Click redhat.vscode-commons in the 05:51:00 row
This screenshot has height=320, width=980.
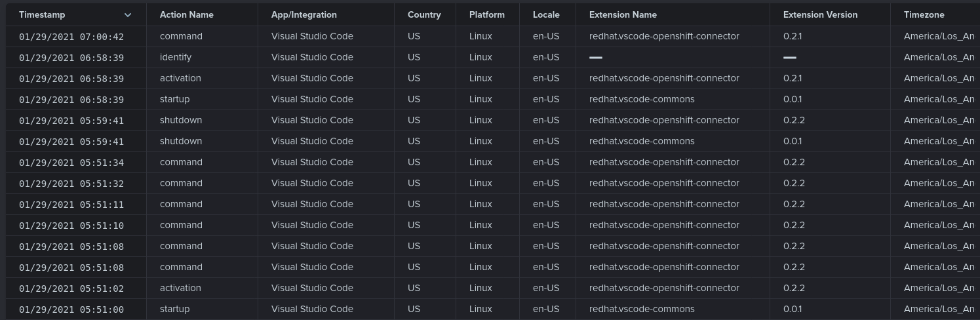click(x=642, y=309)
